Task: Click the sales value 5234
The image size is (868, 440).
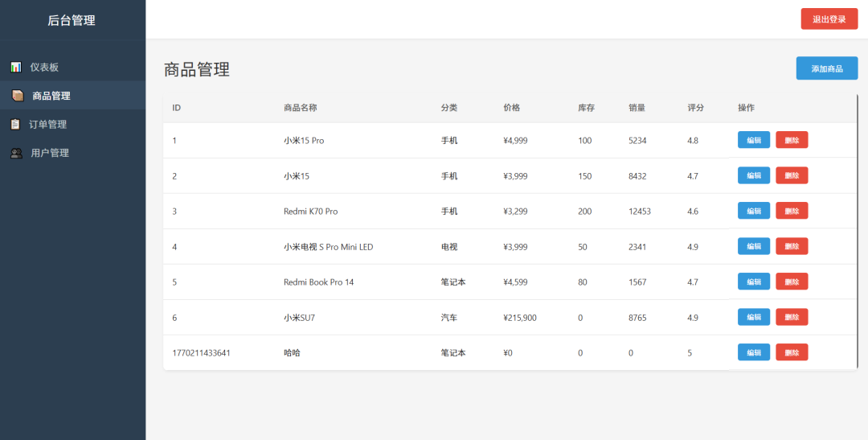Action: click(x=637, y=140)
